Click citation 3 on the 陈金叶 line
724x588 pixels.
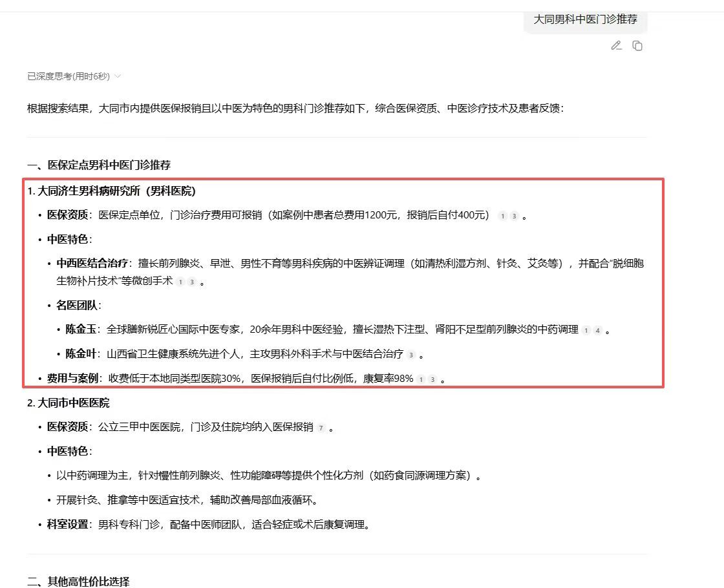tap(411, 355)
